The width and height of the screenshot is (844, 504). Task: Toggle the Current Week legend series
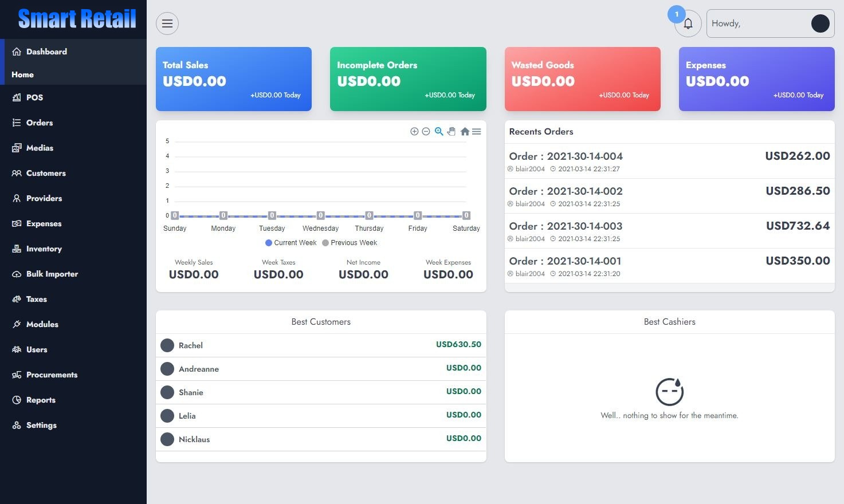pyautogui.click(x=291, y=243)
